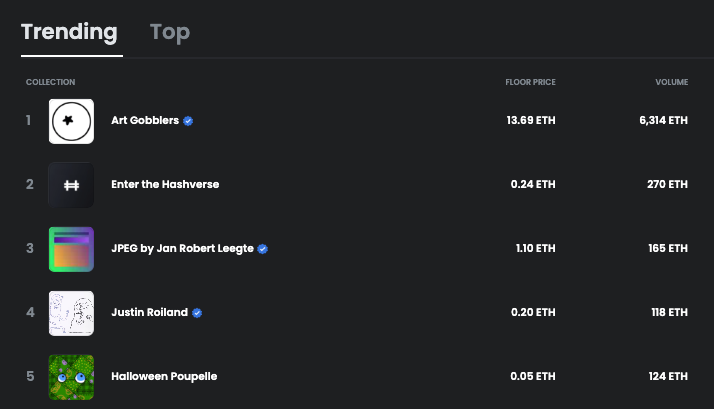Click the verified badge beside Justin Roiland

point(197,312)
